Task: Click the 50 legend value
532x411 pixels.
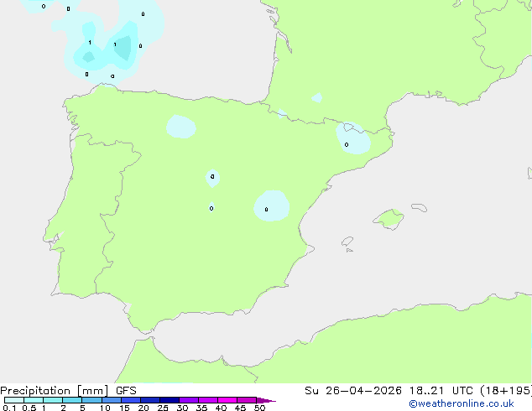Action: click(259, 408)
